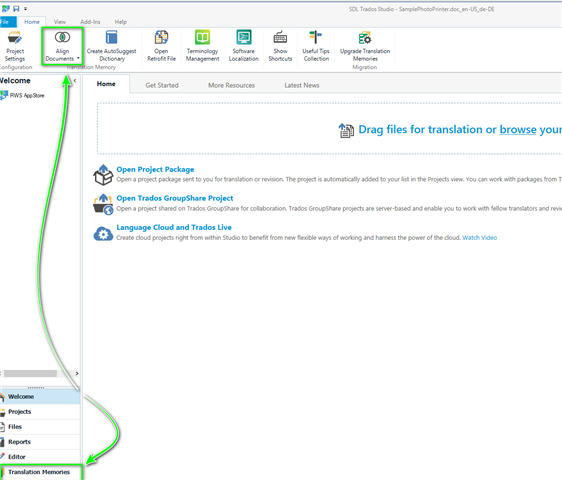Select the Home ribbon tab
Viewport: 562px width, 480px height.
(x=32, y=22)
